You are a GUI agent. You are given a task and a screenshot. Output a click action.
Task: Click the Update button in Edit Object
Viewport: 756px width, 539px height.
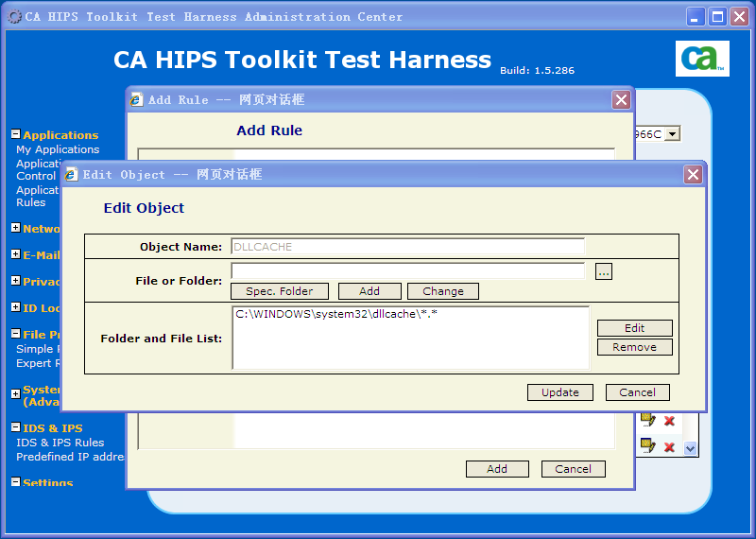pos(559,392)
